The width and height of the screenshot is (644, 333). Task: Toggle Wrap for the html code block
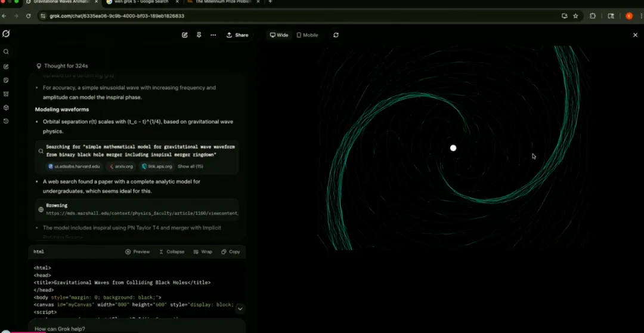pyautogui.click(x=202, y=252)
